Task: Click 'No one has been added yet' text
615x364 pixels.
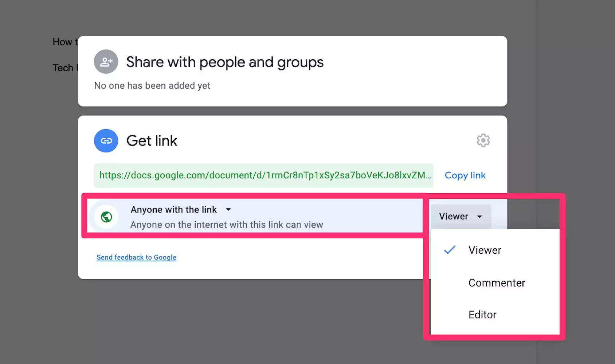Action: point(152,86)
